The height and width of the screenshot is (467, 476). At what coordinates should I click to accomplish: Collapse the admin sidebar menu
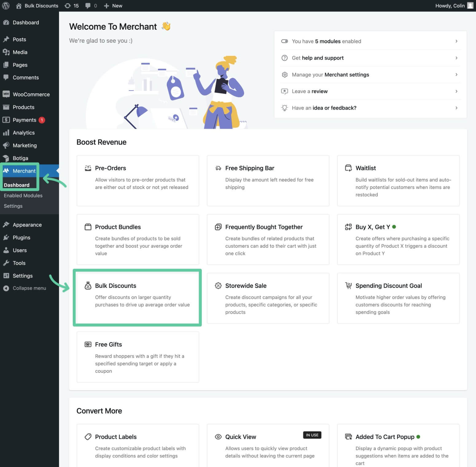point(29,288)
